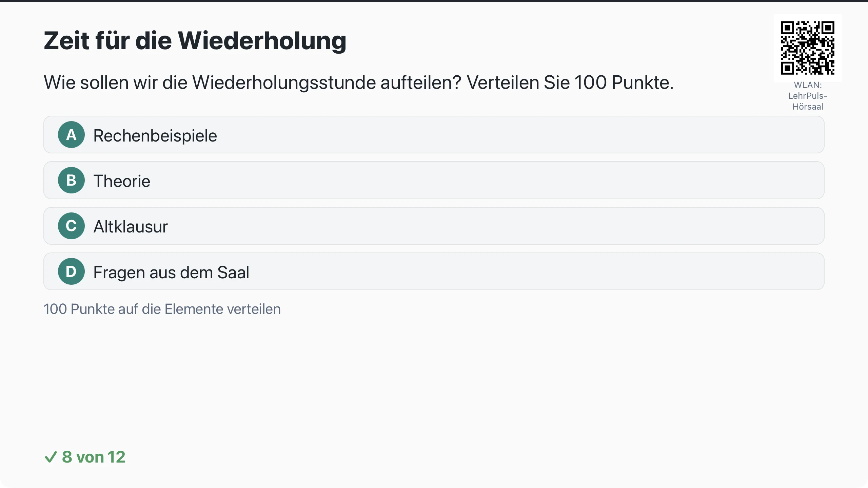868x488 pixels.
Task: Choose the Fragen aus dem Saal row
Action: [x=434, y=271]
